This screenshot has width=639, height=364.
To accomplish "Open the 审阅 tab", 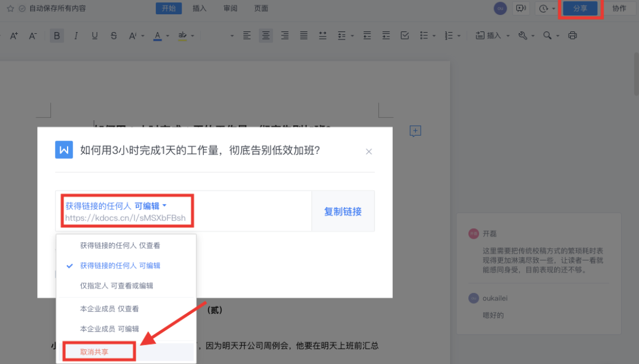I will pyautogui.click(x=230, y=9).
